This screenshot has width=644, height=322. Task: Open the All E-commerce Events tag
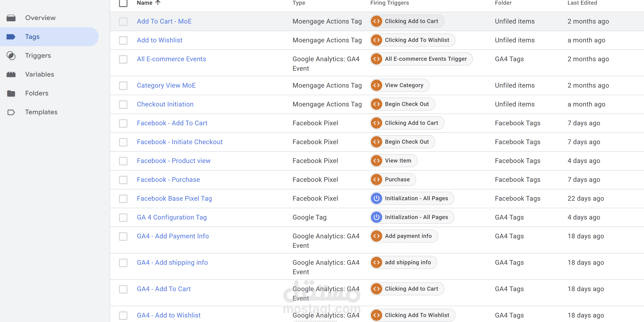pyautogui.click(x=171, y=59)
